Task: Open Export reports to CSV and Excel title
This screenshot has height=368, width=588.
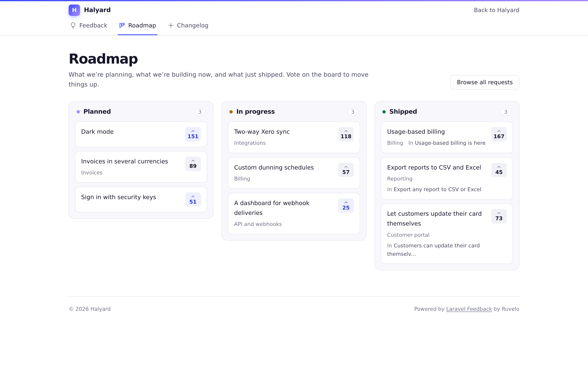Action: point(434,167)
